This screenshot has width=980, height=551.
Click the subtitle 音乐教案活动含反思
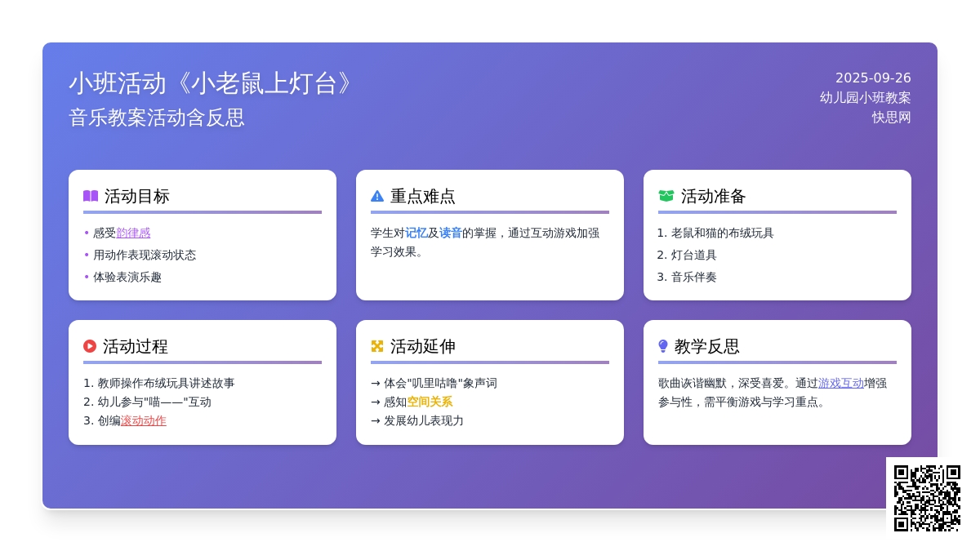pos(157,118)
